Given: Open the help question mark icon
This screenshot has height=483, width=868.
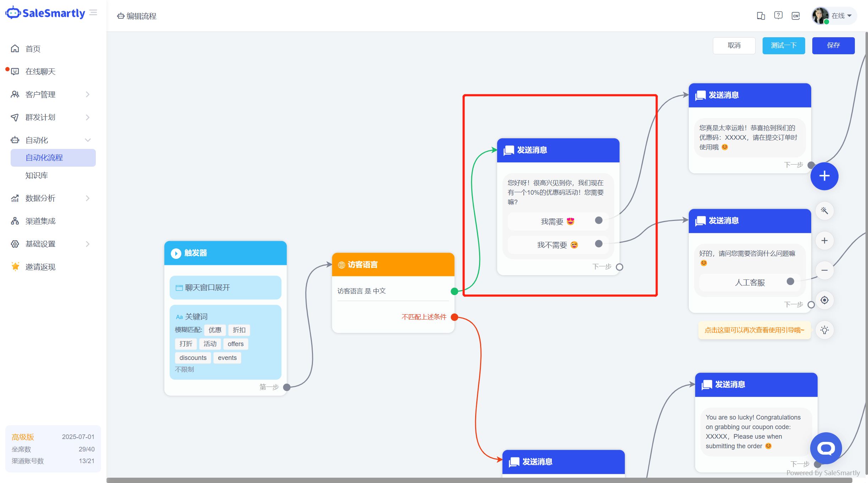Looking at the screenshot, I should 778,16.
